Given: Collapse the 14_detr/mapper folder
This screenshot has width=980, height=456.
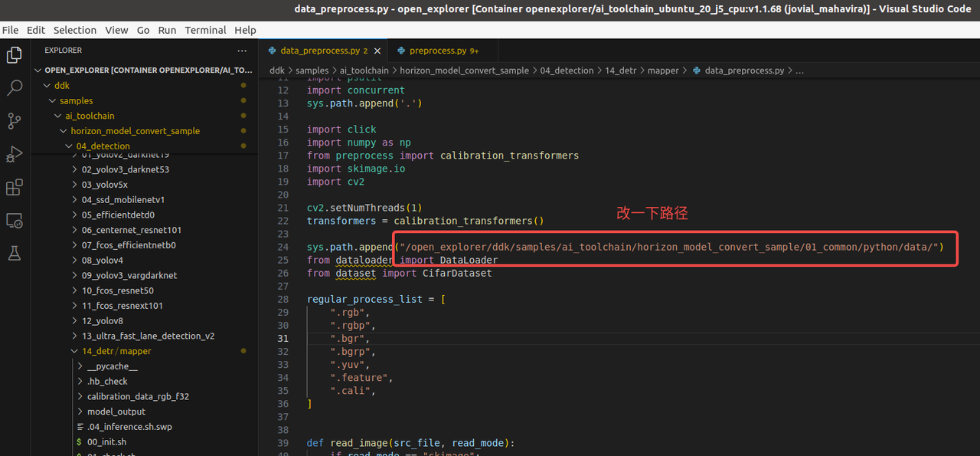Looking at the screenshot, I should point(116,351).
